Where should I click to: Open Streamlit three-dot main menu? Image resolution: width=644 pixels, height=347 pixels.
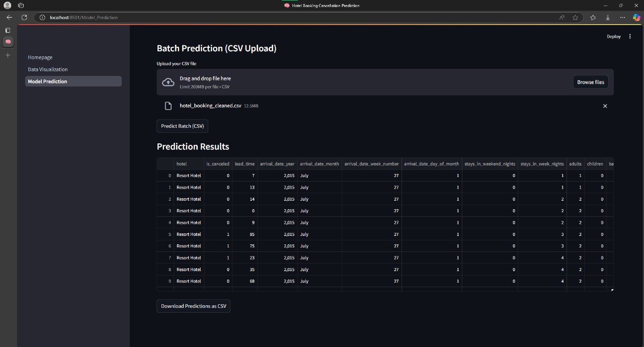[630, 36]
